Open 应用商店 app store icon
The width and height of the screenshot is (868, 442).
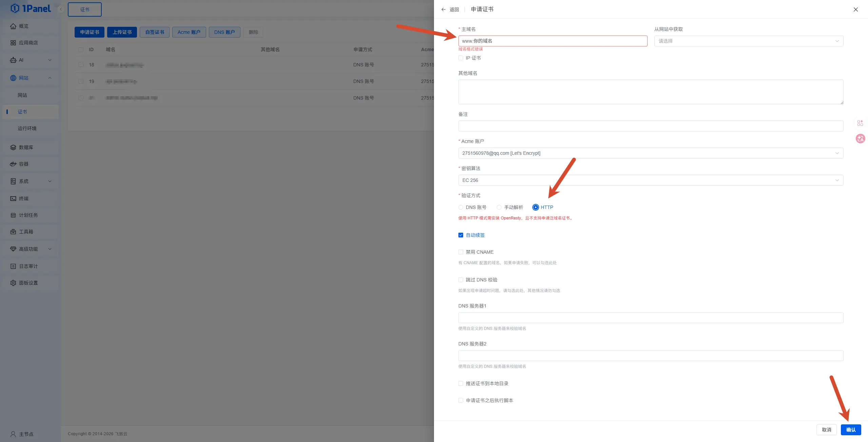[x=13, y=43]
